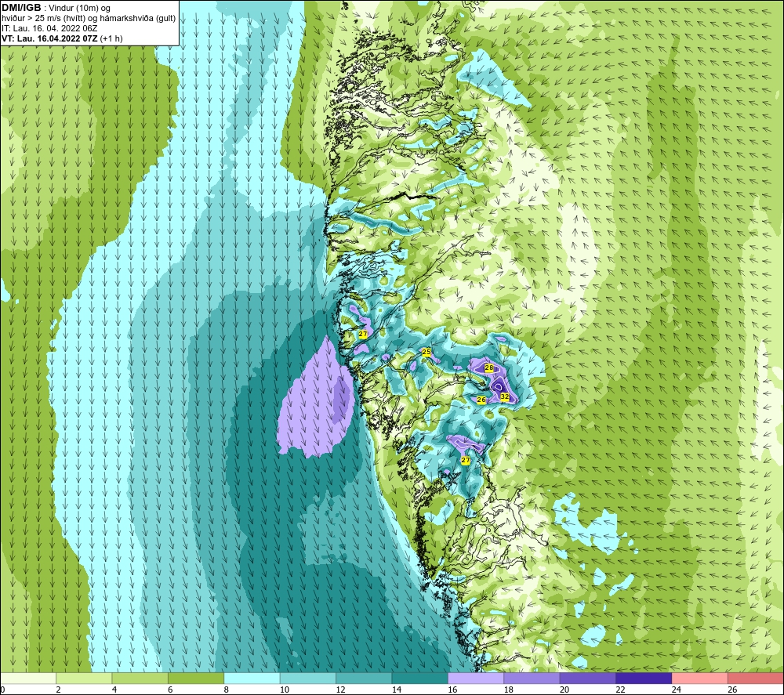Click the legend tick value 4

(114, 690)
